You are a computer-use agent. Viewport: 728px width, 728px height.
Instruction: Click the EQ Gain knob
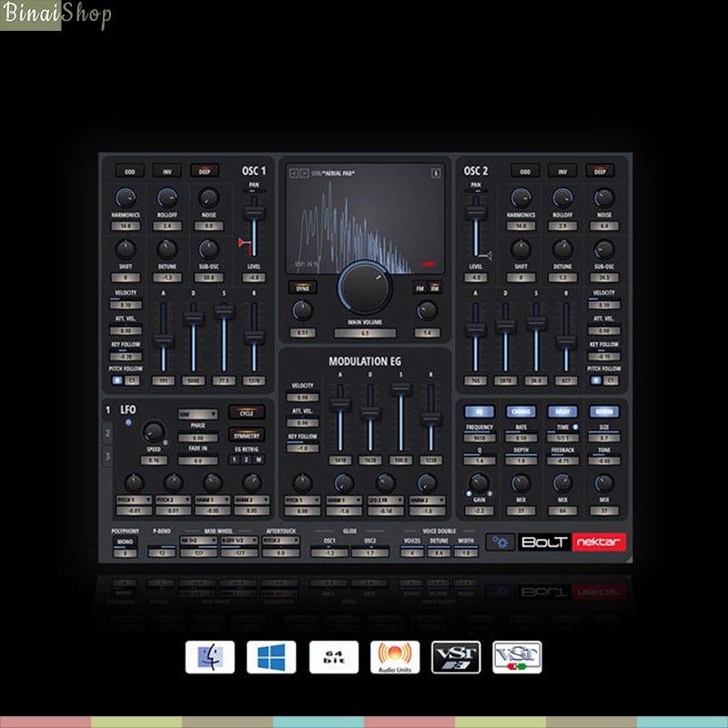(480, 482)
